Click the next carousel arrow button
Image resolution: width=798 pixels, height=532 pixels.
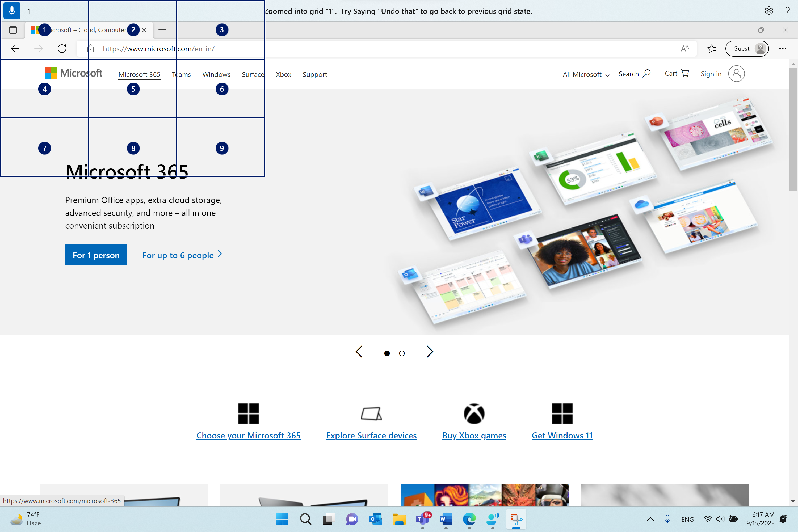pos(430,352)
